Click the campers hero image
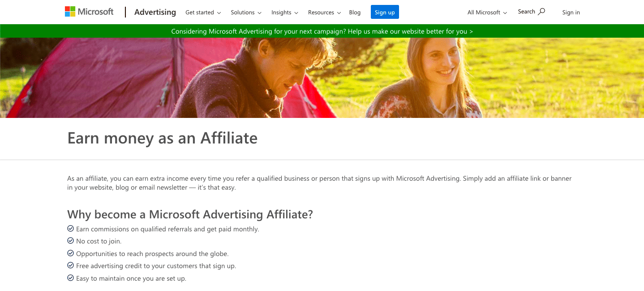This screenshot has height=291, width=644. pyautogui.click(x=322, y=78)
